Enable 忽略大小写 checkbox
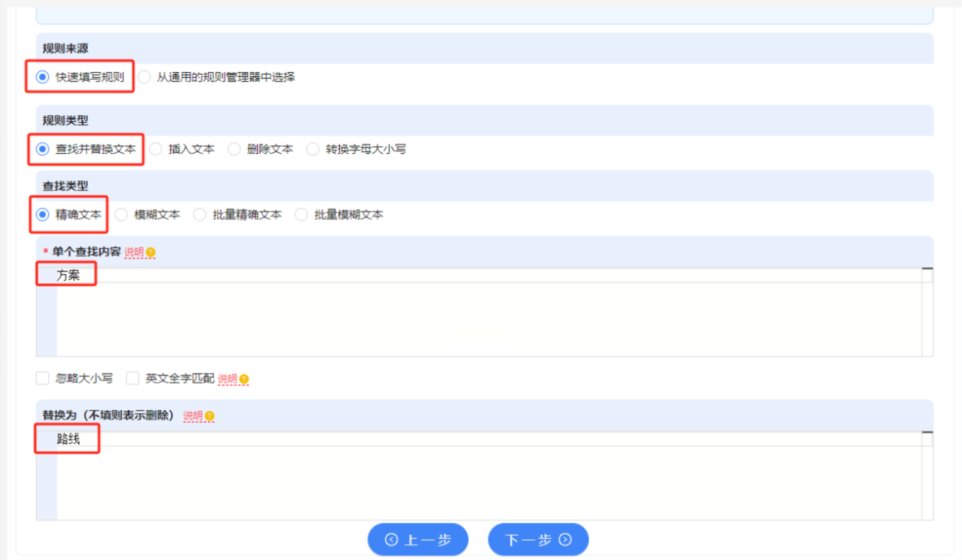Viewport: 962px width, 560px height. tap(43, 378)
